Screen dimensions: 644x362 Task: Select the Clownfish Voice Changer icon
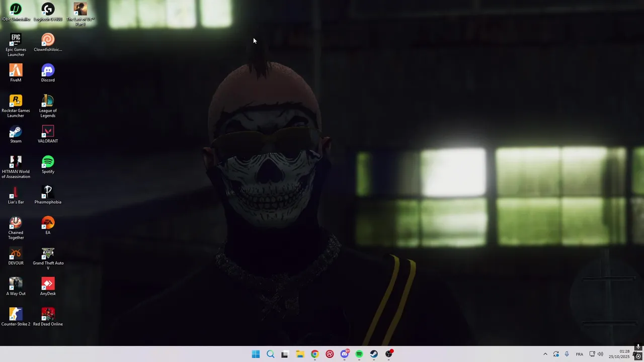[48, 43]
